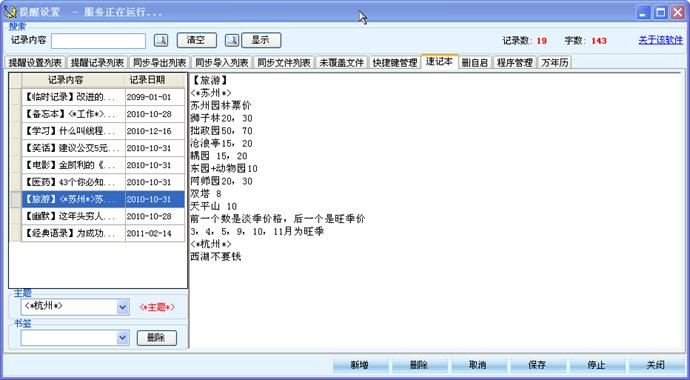Click 删除 button next to bookmark dropdown
The height and width of the screenshot is (380, 690).
157,338
